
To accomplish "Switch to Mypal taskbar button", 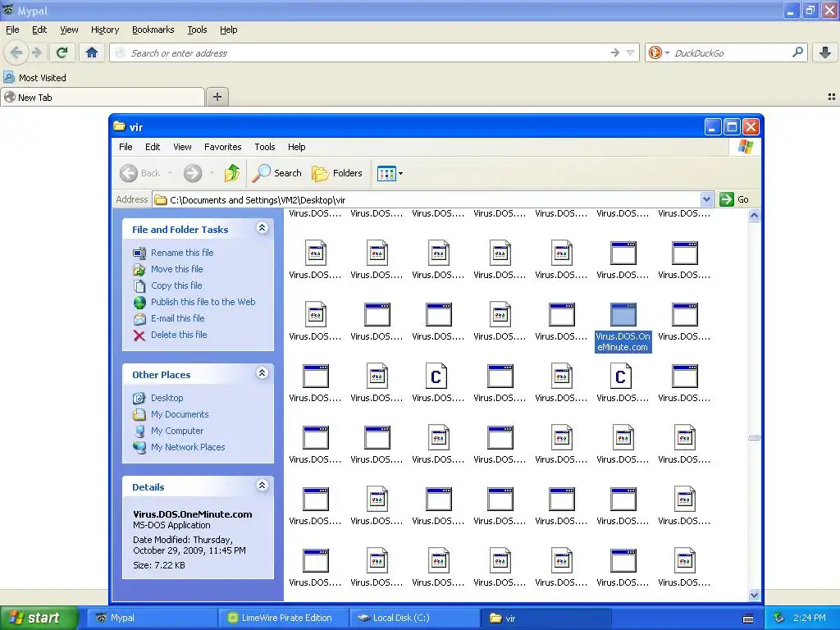I will (153, 618).
